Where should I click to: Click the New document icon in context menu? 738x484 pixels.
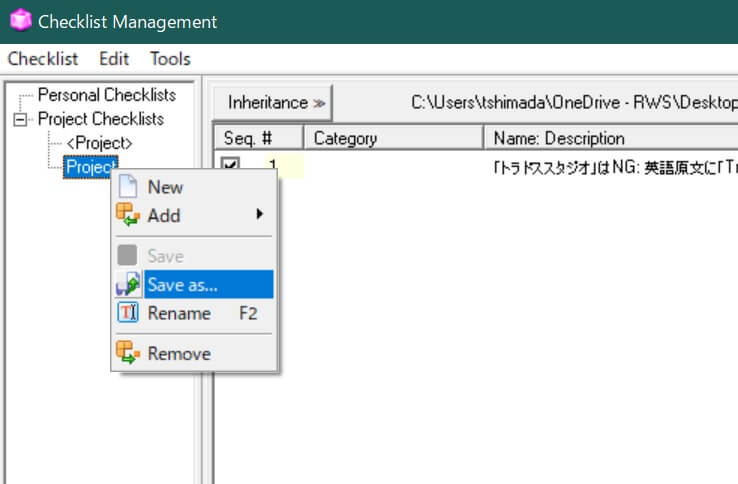[127, 187]
